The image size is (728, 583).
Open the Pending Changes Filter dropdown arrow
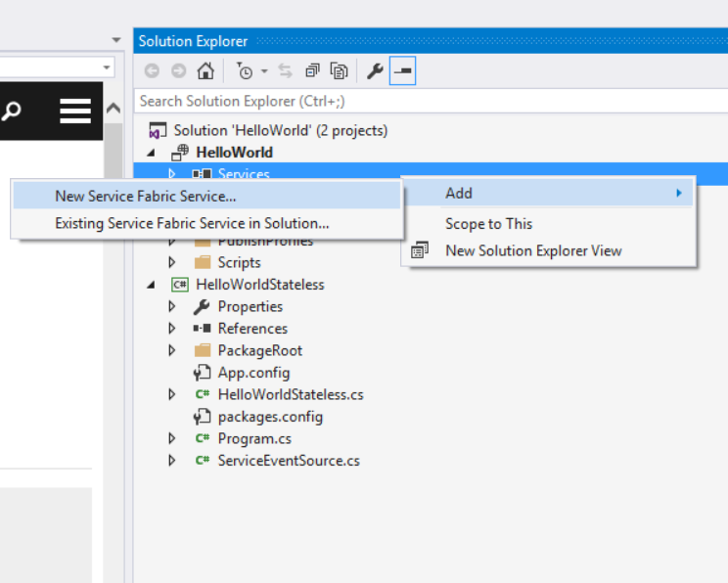point(264,71)
